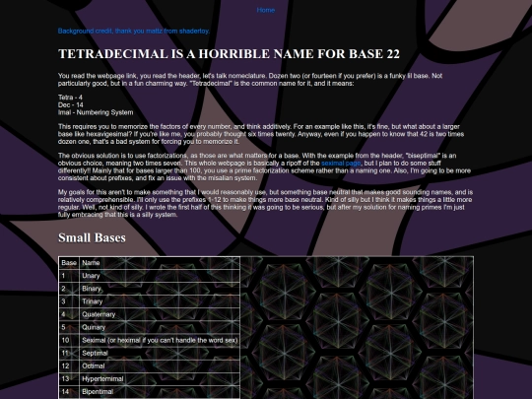Select the Quinary table cell
532x399 pixels.
pyautogui.click(x=160, y=327)
